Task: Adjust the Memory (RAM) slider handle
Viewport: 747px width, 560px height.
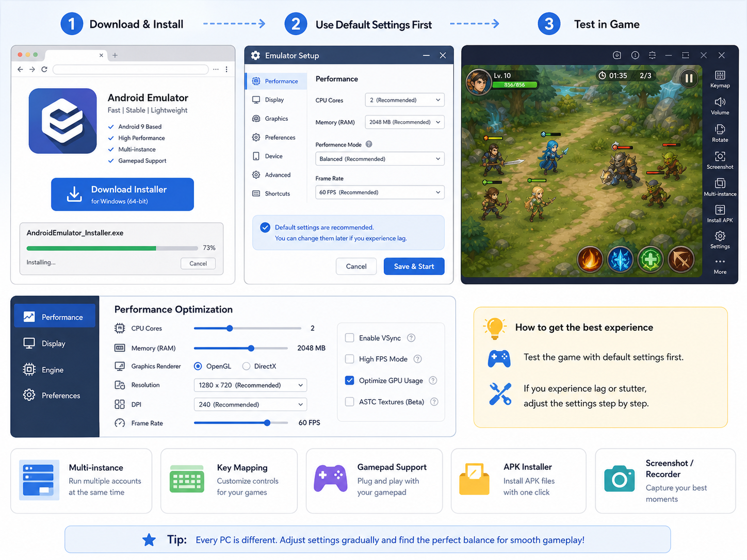Action: point(251,348)
